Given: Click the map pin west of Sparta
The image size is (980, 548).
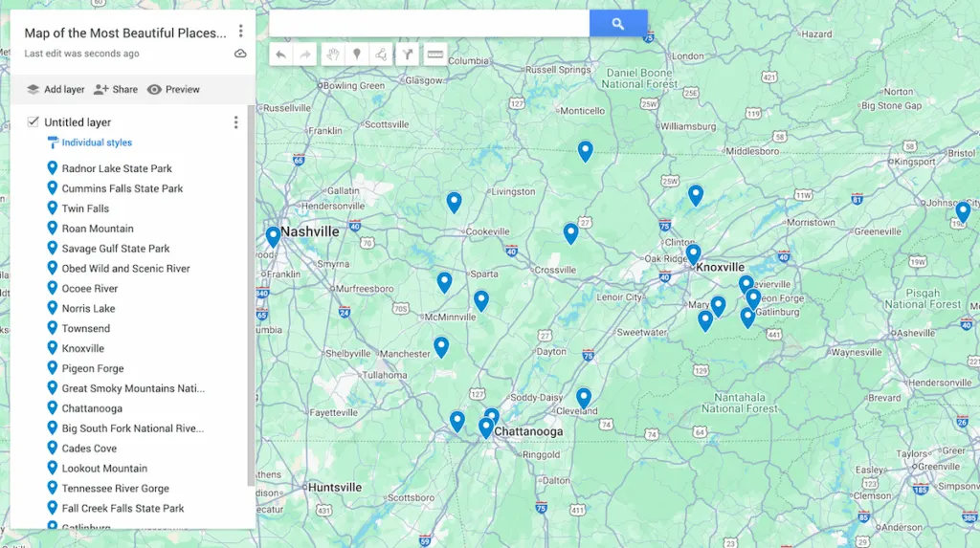Looking at the screenshot, I should [x=444, y=282].
